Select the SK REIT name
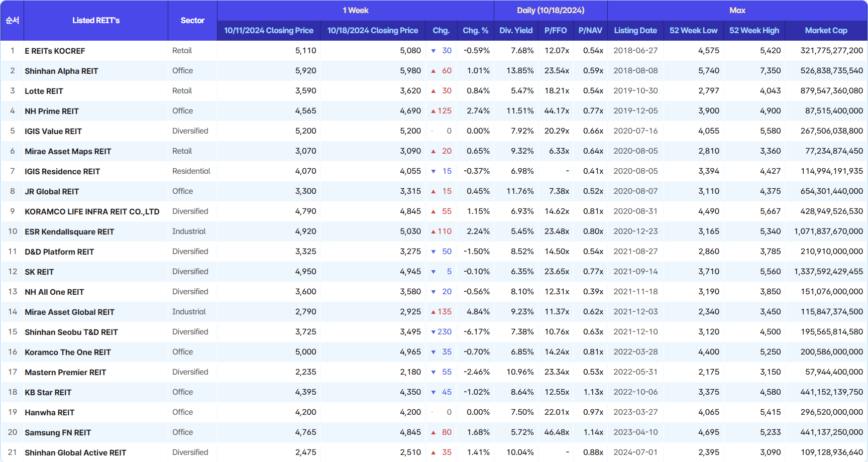Screen dimensions: 868x462 pos(39,272)
